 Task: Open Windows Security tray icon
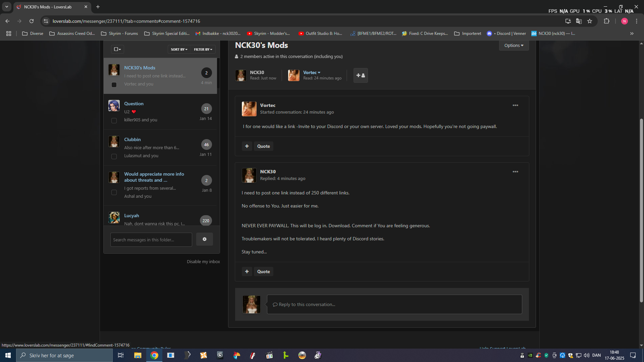tap(571, 355)
